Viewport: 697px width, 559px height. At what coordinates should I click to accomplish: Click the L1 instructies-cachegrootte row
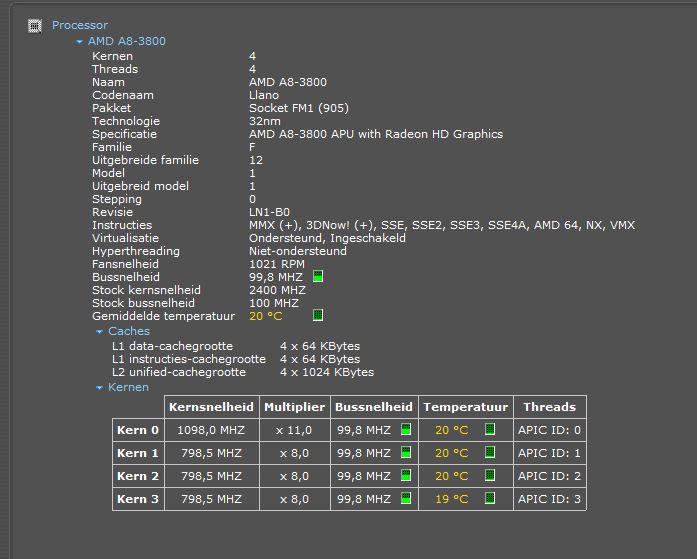click(236, 359)
